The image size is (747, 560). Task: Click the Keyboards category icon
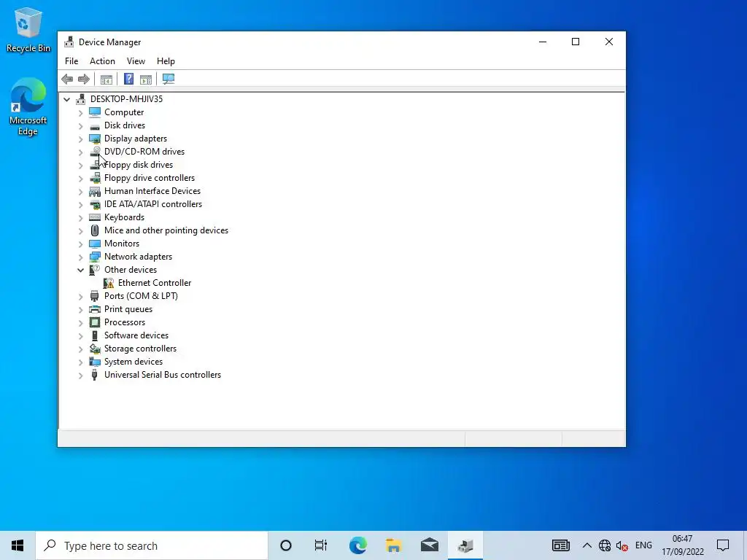(x=95, y=217)
